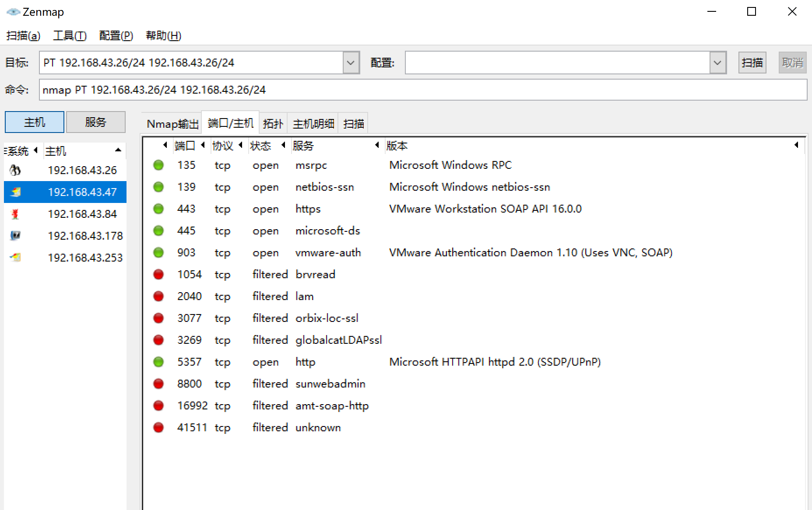Click the green status dot for port 139
This screenshot has width=812, height=510.
point(158,187)
